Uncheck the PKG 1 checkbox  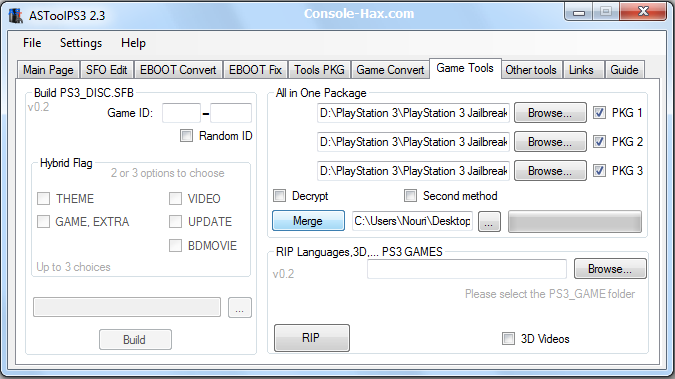click(x=599, y=113)
